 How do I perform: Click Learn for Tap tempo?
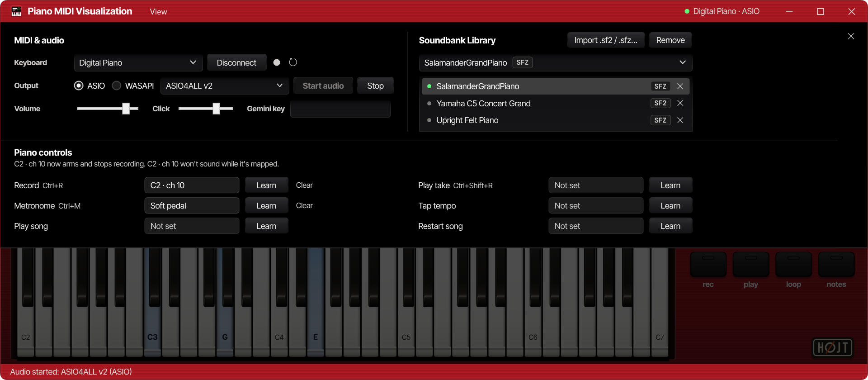[x=670, y=206]
